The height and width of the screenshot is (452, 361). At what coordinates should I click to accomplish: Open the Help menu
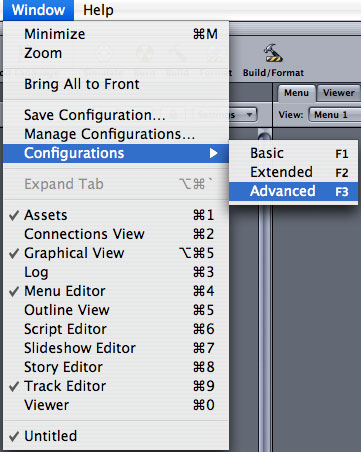tap(98, 10)
